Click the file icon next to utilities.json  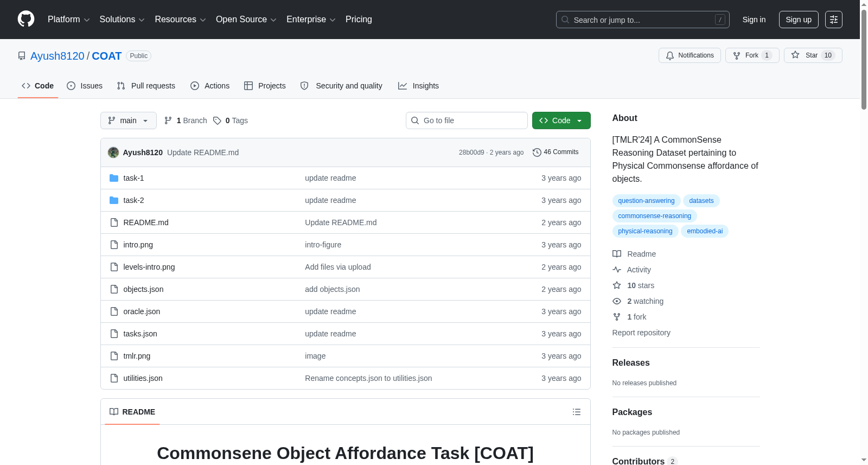pyautogui.click(x=114, y=378)
